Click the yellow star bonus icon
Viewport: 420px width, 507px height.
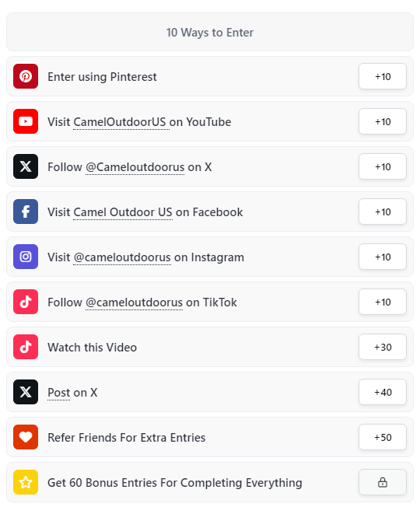click(26, 482)
